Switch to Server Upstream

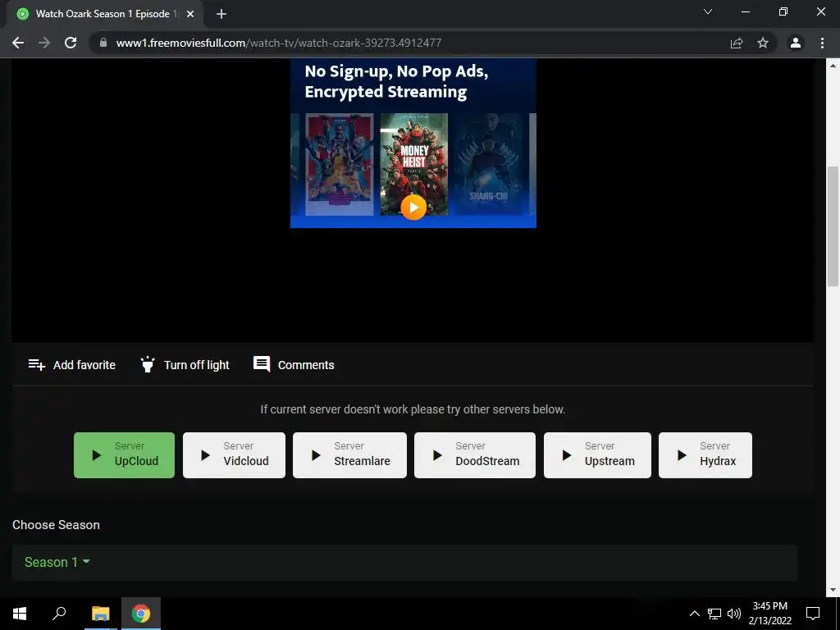(x=597, y=454)
